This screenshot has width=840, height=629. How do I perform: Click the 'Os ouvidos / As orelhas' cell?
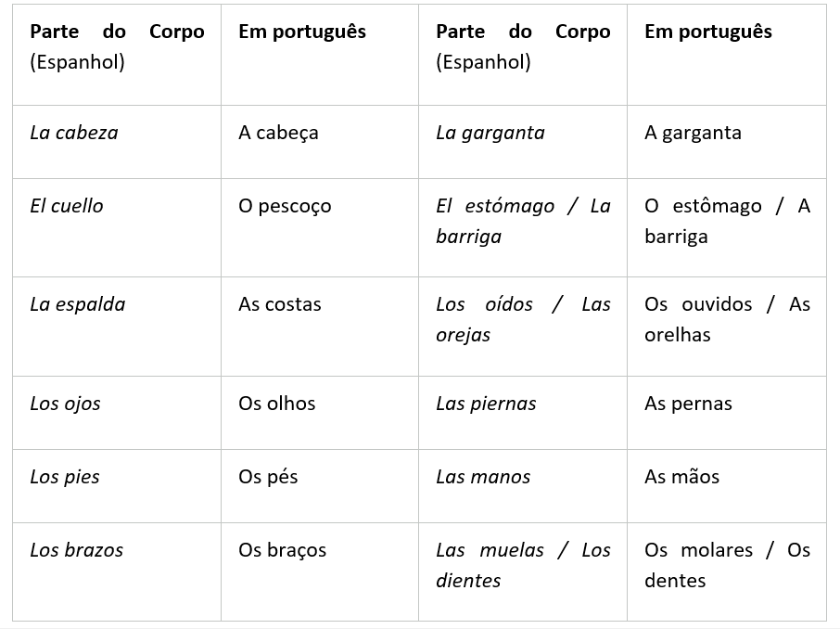pyautogui.click(x=727, y=327)
